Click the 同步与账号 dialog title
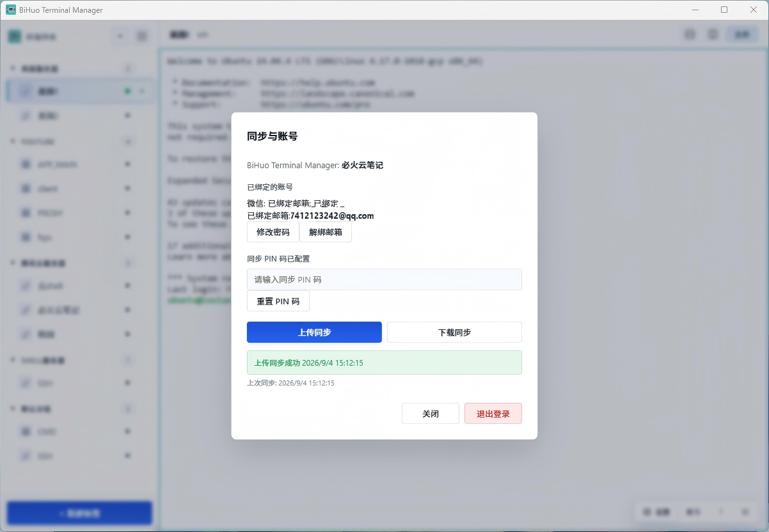This screenshot has height=532, width=769. click(x=273, y=136)
